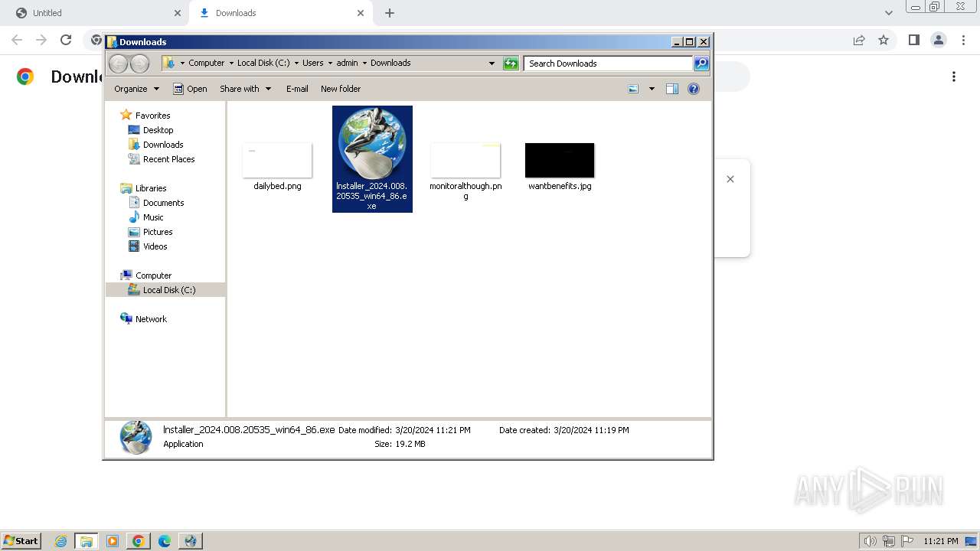Click the Explorer back navigation arrow

[118, 64]
